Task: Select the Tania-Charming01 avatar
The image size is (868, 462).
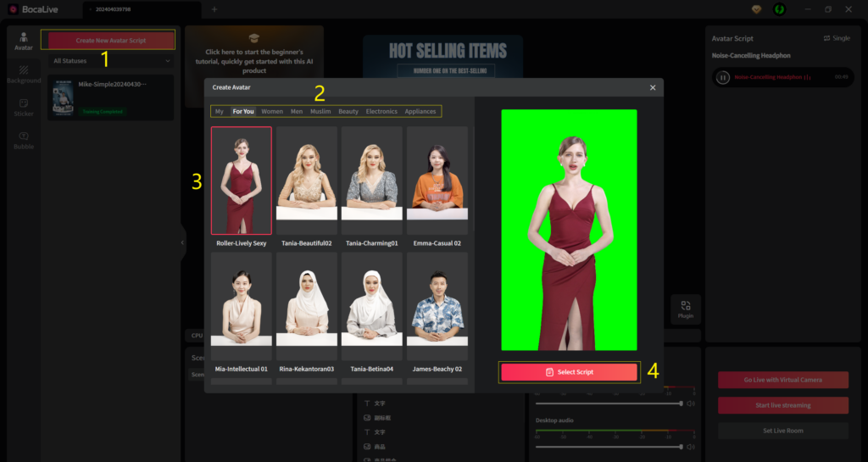Action: [x=372, y=181]
